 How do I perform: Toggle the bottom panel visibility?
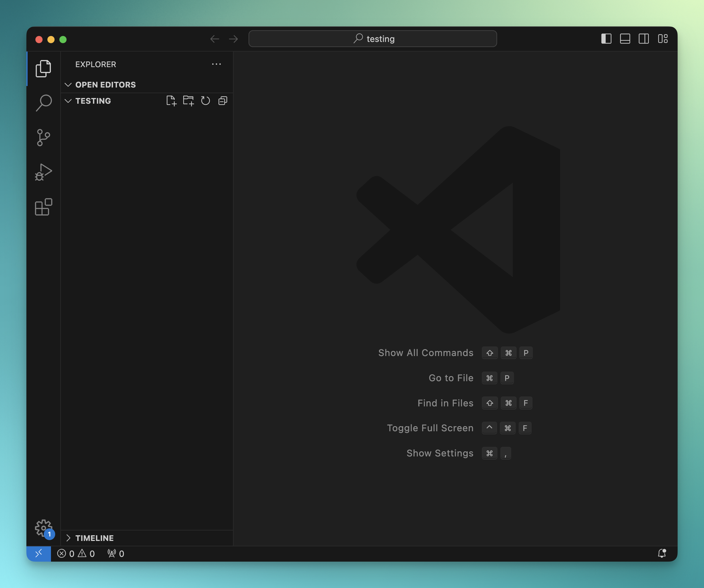tap(625, 39)
